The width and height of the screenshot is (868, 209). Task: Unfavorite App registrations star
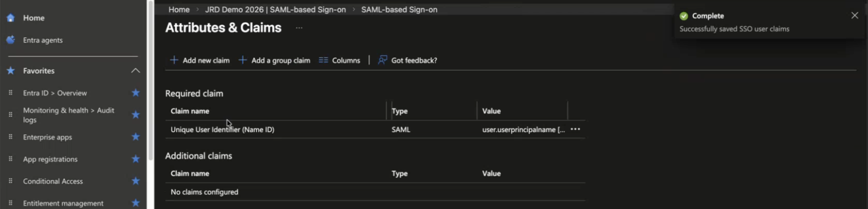tap(135, 159)
